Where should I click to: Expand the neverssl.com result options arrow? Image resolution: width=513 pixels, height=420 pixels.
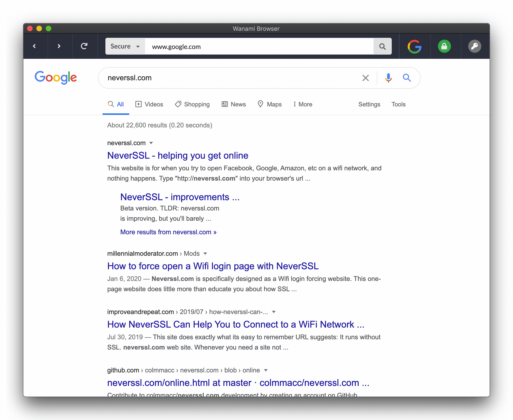[151, 143]
